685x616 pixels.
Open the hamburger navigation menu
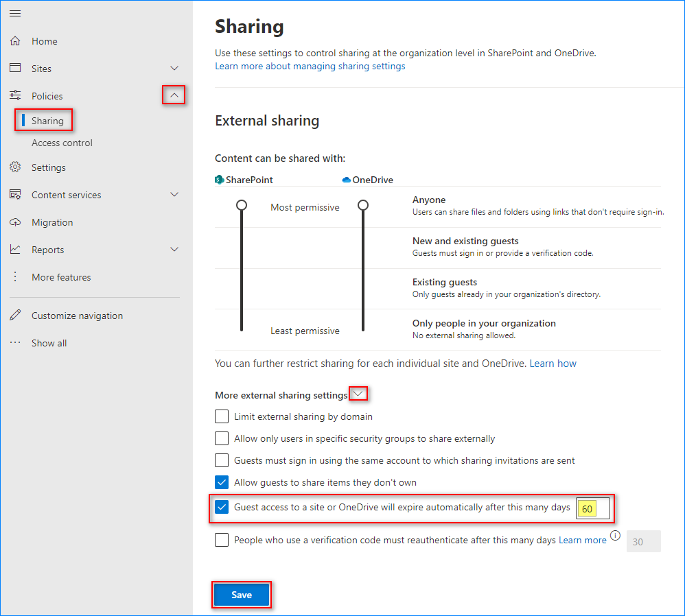click(15, 14)
